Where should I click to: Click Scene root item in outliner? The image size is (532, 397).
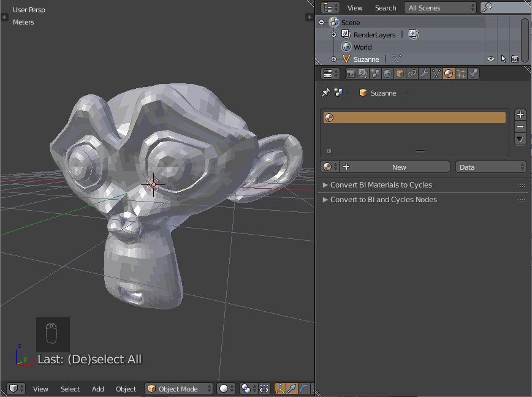(x=351, y=23)
